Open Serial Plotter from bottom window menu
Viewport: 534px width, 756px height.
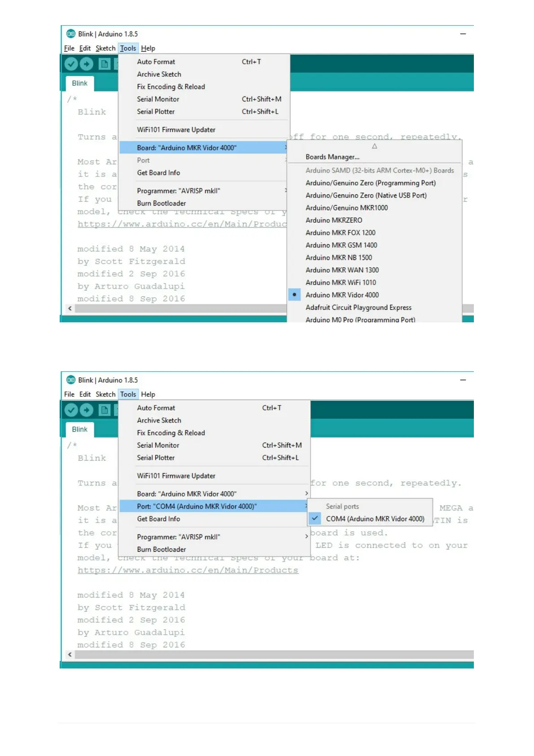point(214,457)
